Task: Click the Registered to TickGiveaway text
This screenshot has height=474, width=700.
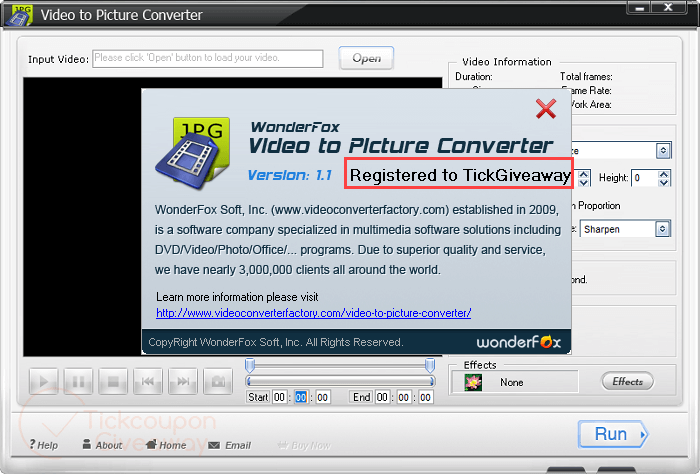Action: 460,175
